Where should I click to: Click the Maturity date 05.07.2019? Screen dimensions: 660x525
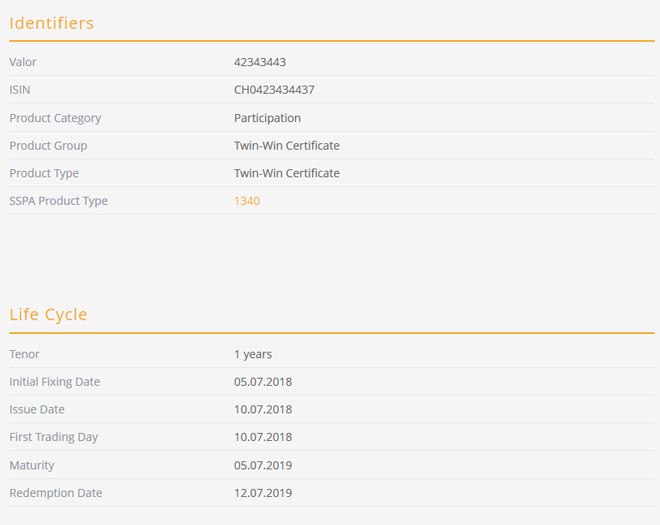[x=263, y=465]
